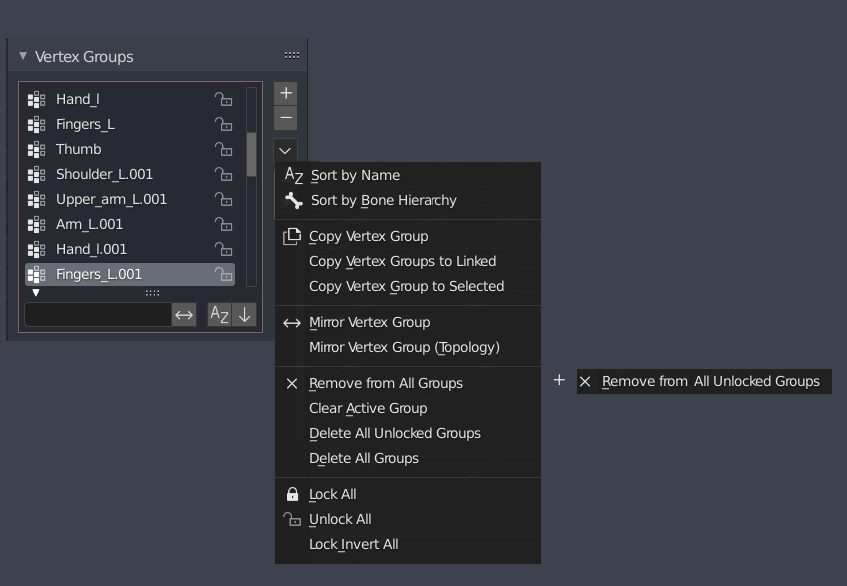Open the vertex group specials chevron dropdown

point(285,151)
